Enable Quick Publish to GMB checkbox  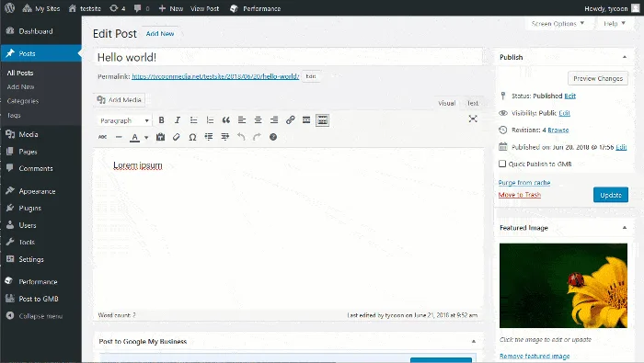(502, 164)
